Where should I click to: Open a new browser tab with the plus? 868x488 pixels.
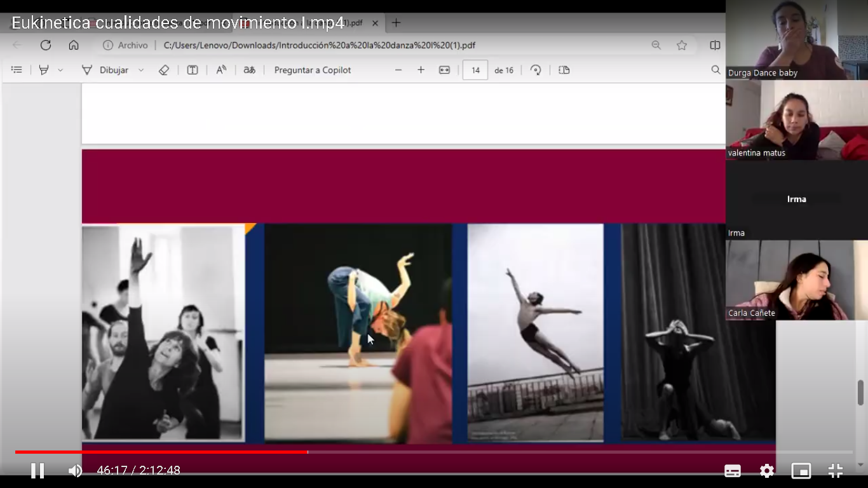397,23
